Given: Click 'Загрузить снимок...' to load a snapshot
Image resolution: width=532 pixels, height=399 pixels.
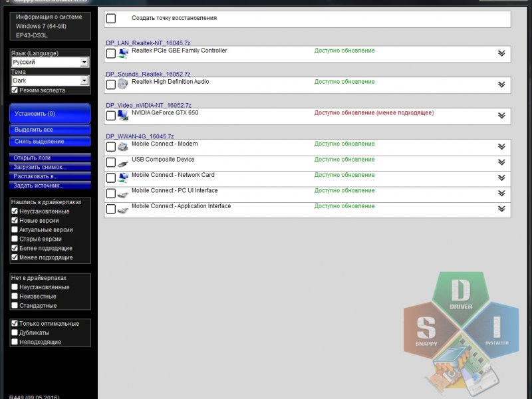Looking at the screenshot, I should click(51, 167).
